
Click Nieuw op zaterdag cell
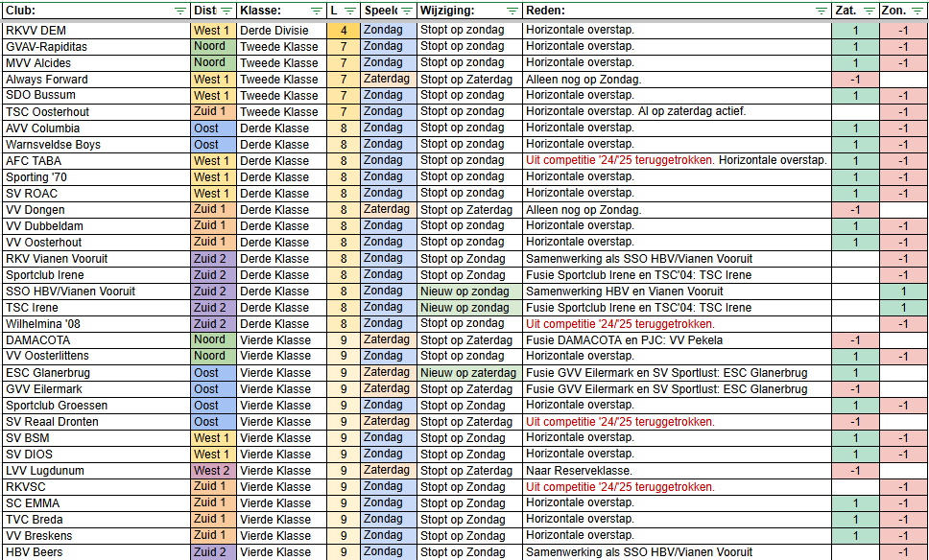pyautogui.click(x=470, y=373)
